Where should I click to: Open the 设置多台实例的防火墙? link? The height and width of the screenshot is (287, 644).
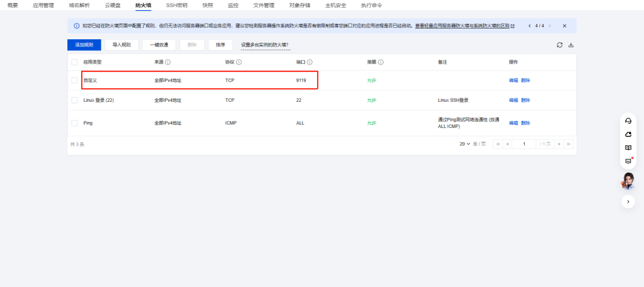click(265, 45)
